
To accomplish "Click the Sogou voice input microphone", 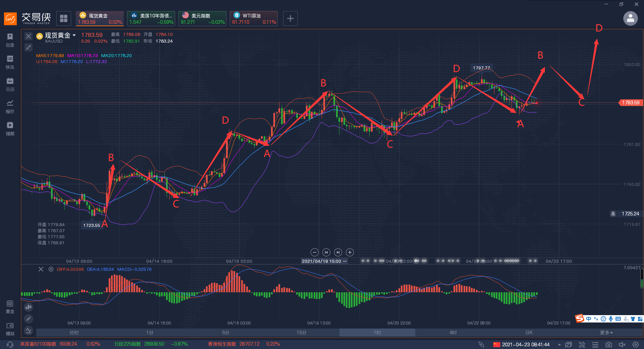I will pos(611,319).
